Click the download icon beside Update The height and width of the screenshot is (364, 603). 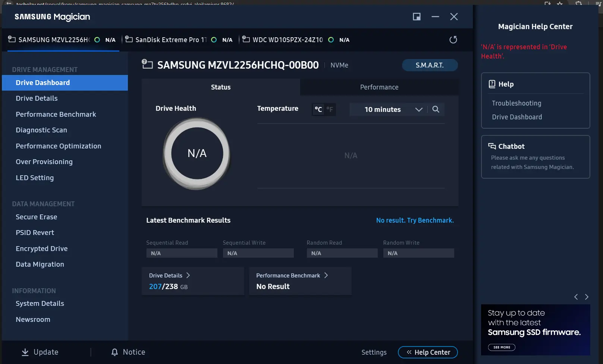(25, 352)
